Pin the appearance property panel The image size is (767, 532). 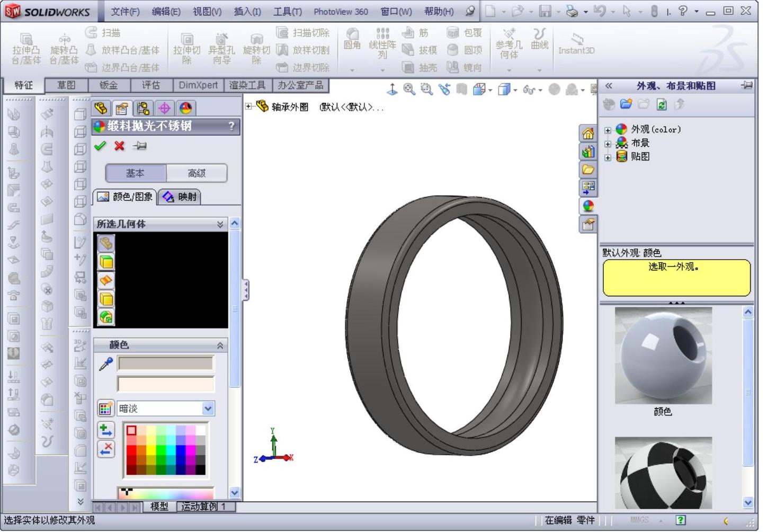coord(140,146)
